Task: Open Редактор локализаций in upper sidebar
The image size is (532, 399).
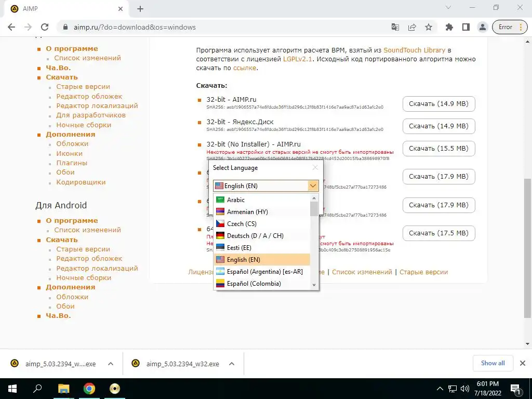Action: pyautogui.click(x=97, y=105)
